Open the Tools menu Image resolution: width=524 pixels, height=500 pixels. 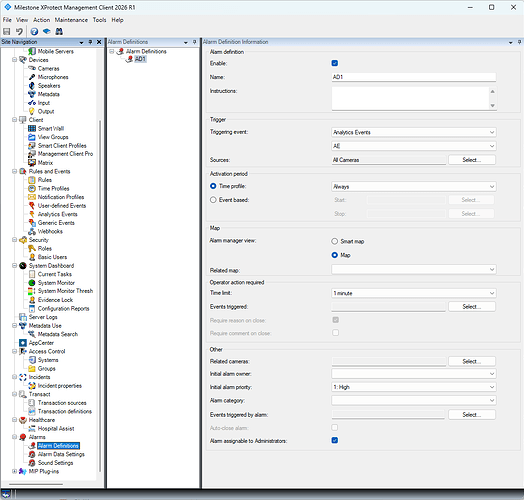tap(100, 20)
